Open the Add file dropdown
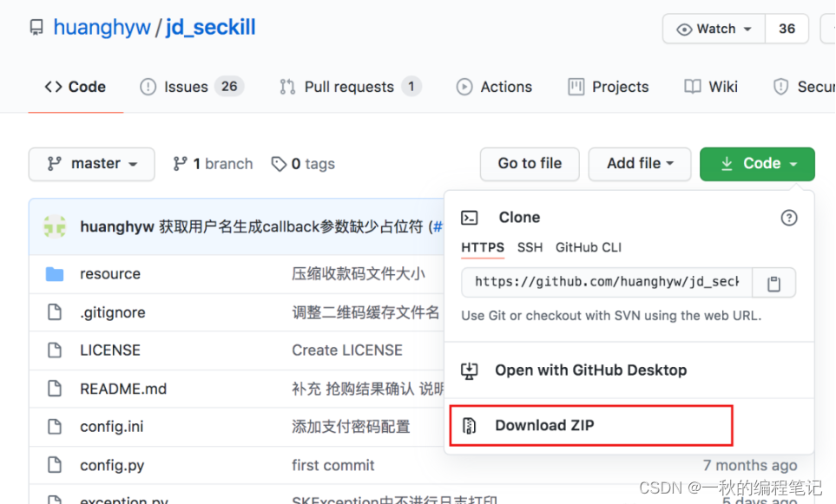The image size is (836, 504). pos(640,164)
